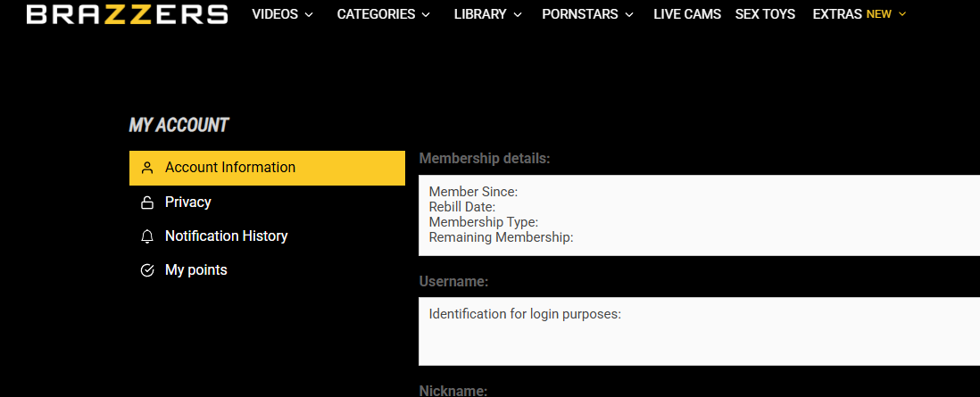Click the Brazzers logo in the header
This screenshot has width=980, height=397.
point(127,14)
